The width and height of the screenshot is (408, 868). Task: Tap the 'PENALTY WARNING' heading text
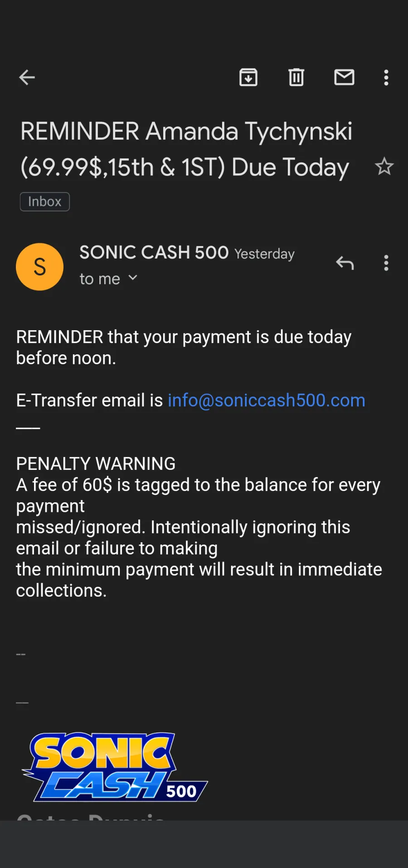coord(96,463)
